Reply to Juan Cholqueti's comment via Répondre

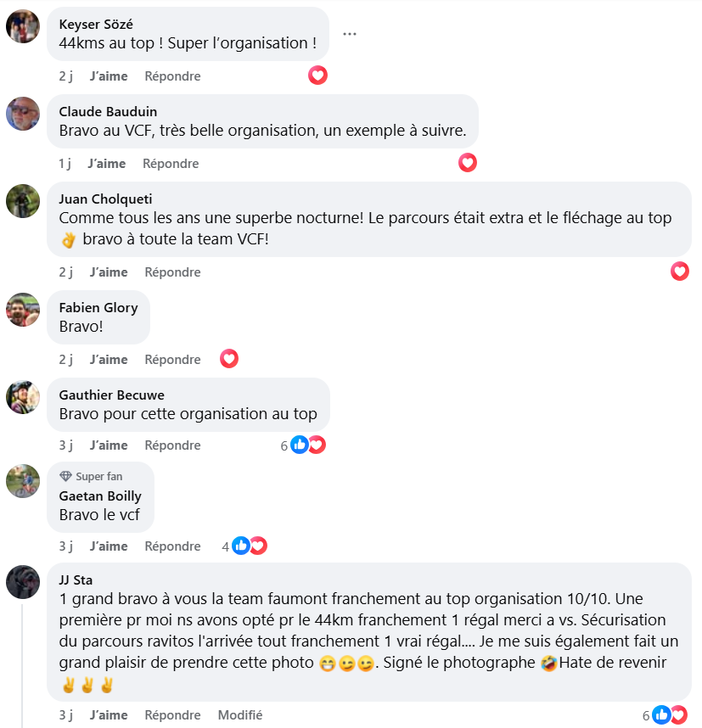pos(172,272)
